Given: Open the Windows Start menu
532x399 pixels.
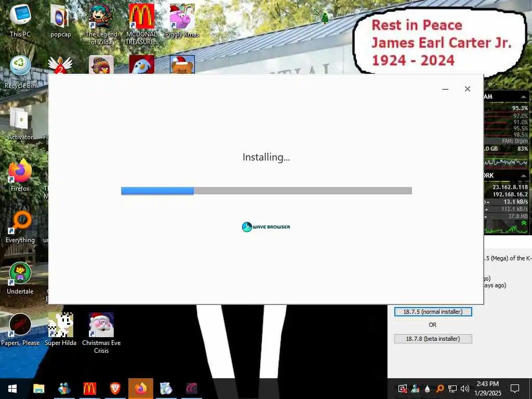Looking at the screenshot, I should pos(12,389).
